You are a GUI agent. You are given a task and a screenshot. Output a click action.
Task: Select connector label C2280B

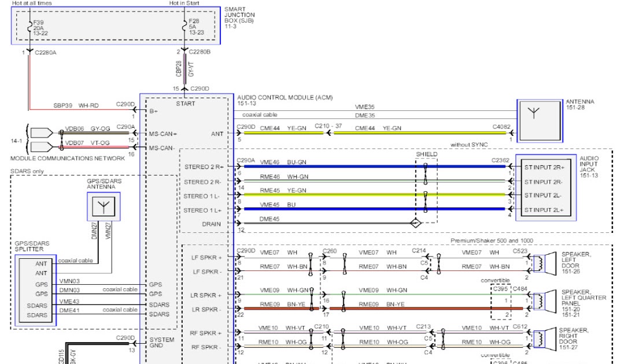point(200,51)
